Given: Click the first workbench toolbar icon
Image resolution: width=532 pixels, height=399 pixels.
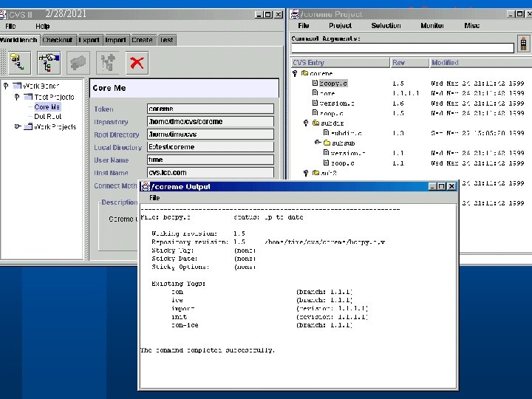Looking at the screenshot, I should [x=19, y=63].
